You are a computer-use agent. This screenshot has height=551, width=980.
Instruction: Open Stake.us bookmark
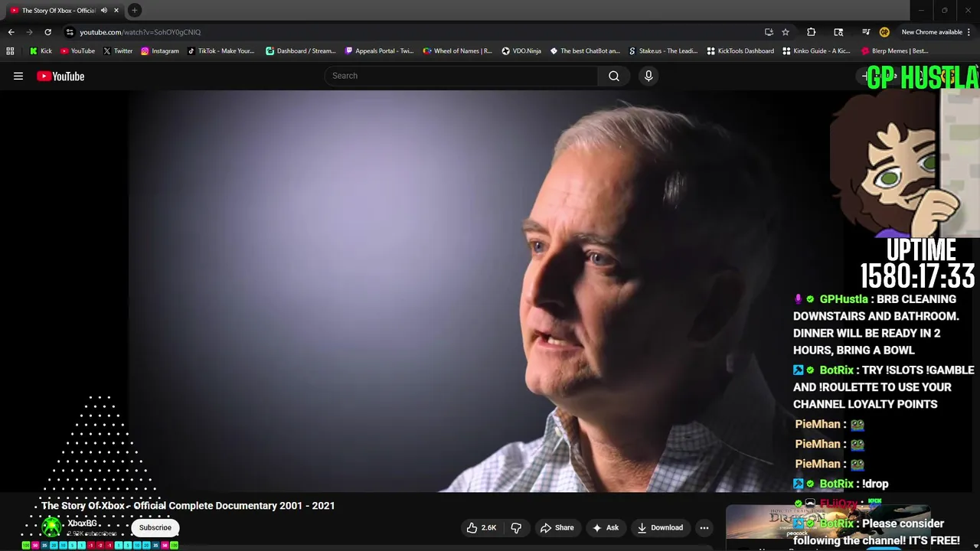click(663, 51)
